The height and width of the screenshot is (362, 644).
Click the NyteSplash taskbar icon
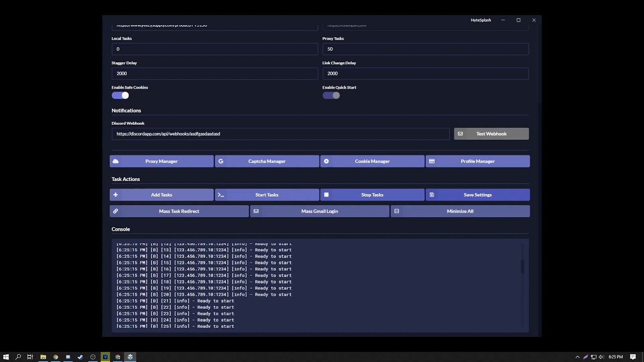130,357
